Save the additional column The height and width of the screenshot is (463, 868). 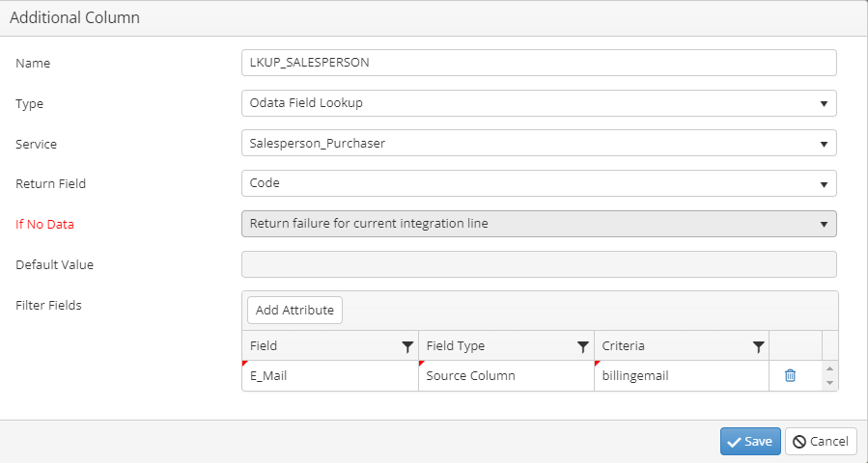tap(750, 442)
